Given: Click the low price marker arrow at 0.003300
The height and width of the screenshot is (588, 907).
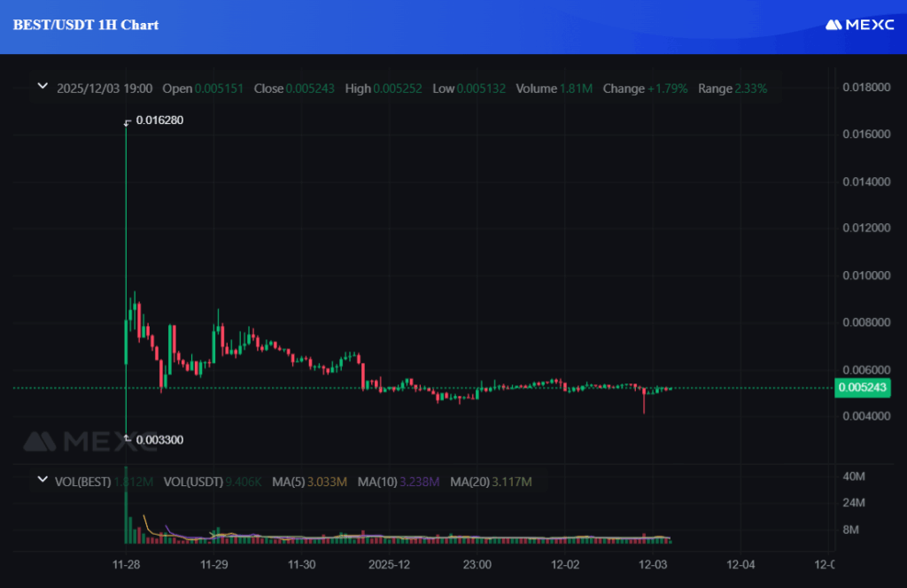Looking at the screenshot, I should point(128,438).
